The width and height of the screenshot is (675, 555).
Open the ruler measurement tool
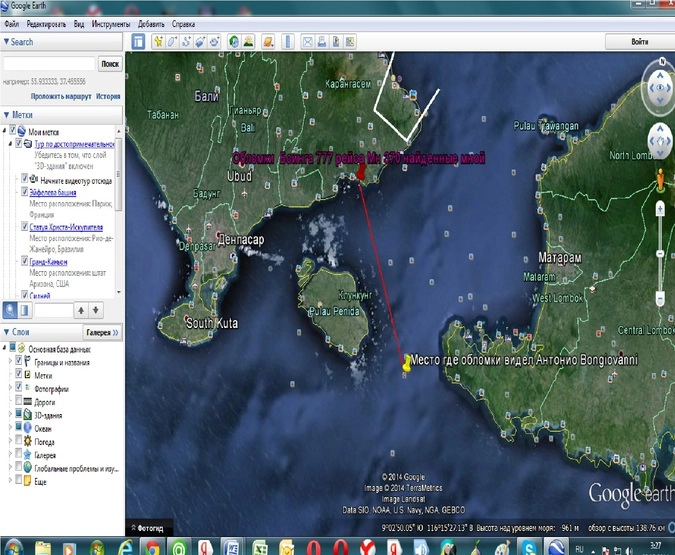click(287, 41)
